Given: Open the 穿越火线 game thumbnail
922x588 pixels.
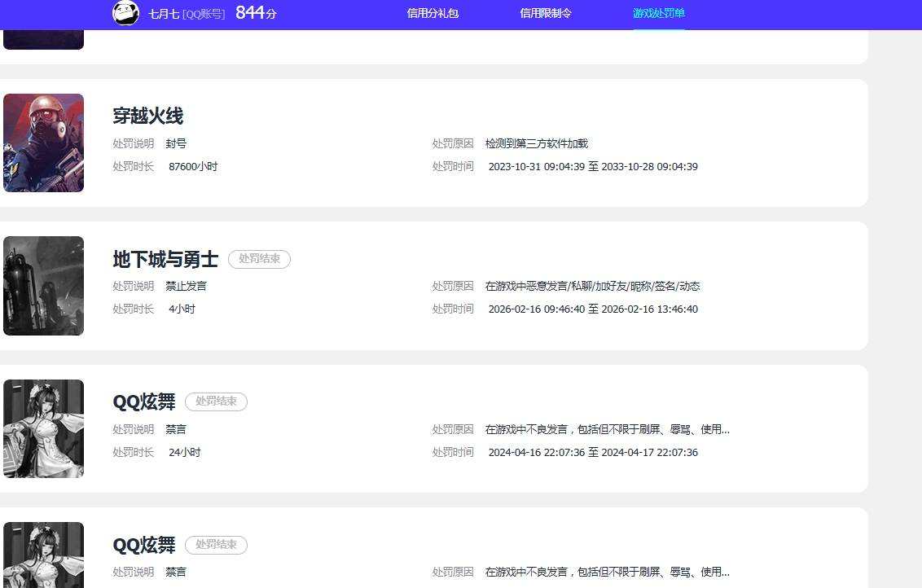Looking at the screenshot, I should click(43, 143).
